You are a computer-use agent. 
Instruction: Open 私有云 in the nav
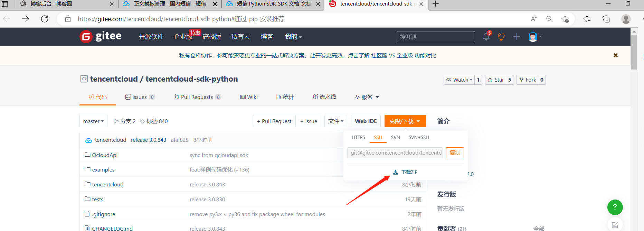(x=240, y=37)
